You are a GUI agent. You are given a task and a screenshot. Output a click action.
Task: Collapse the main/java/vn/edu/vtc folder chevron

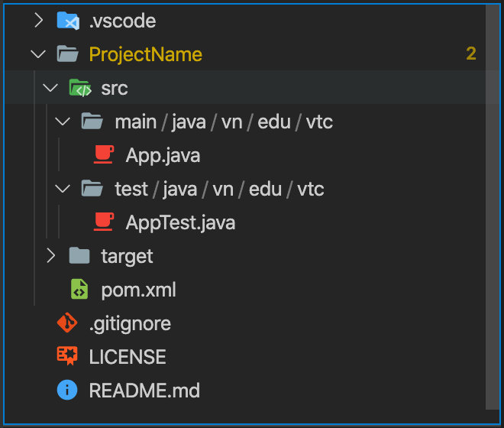coord(63,122)
